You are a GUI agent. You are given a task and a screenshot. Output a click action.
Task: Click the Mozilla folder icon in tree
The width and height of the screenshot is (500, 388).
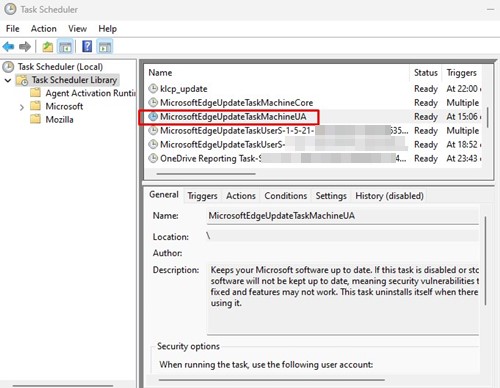(35, 119)
